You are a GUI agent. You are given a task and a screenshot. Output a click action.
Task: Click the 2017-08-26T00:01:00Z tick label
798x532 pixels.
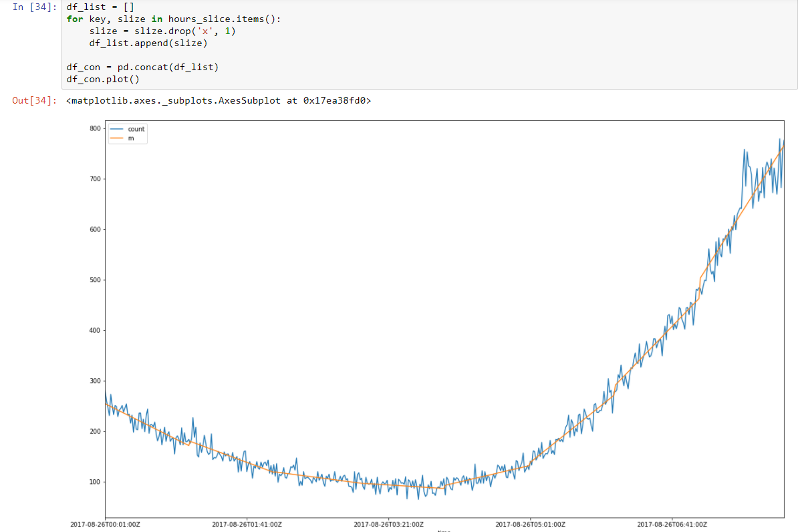(105, 525)
